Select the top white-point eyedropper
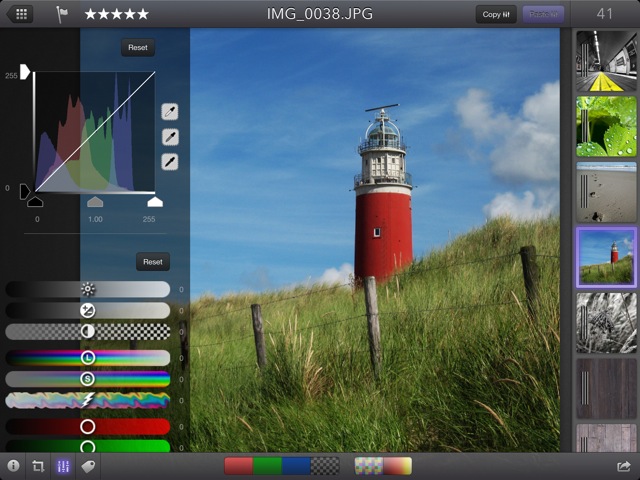 coord(170,113)
